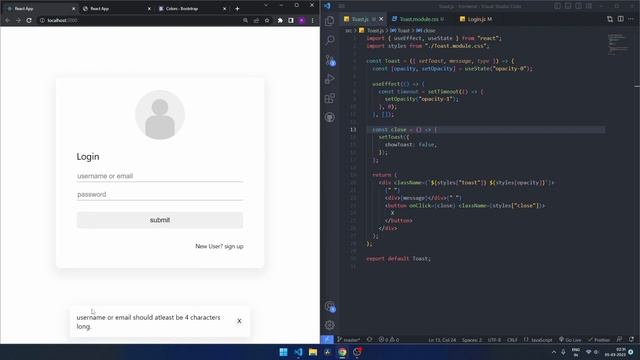Open Chrome side panel icon
The width and height of the screenshot is (640, 360).
click(x=291, y=20)
